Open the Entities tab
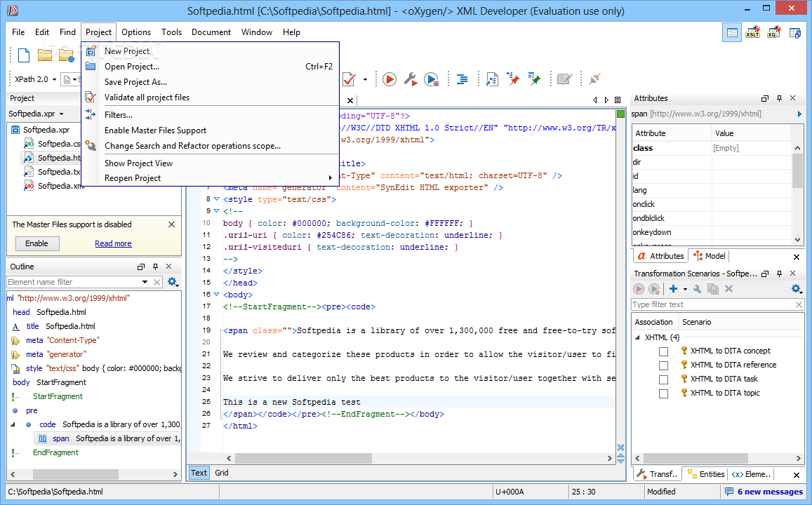The image size is (812, 505). coord(706,474)
